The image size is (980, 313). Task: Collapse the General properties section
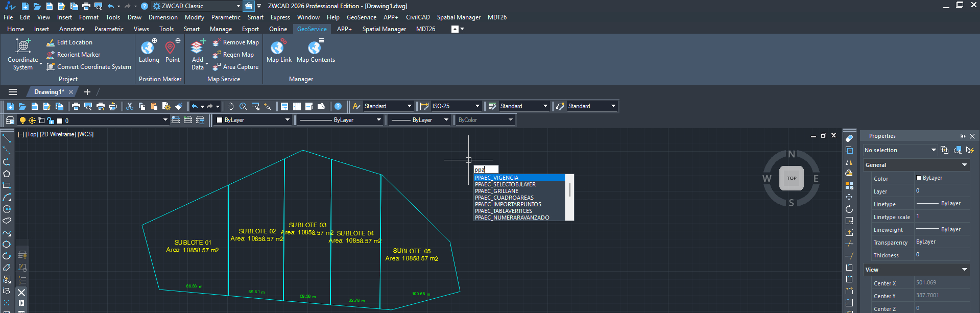965,165
